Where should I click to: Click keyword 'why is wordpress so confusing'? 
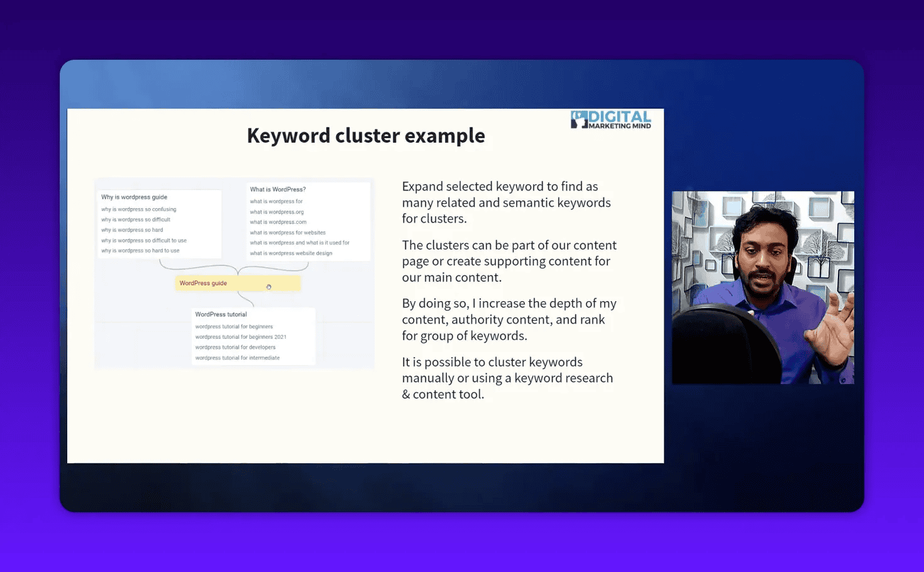click(x=138, y=209)
